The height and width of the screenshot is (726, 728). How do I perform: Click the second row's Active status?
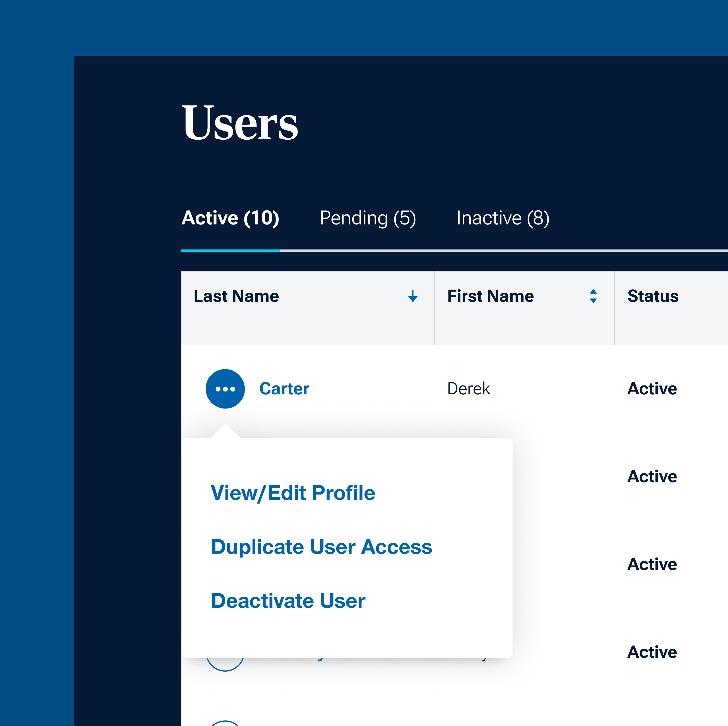(x=652, y=477)
